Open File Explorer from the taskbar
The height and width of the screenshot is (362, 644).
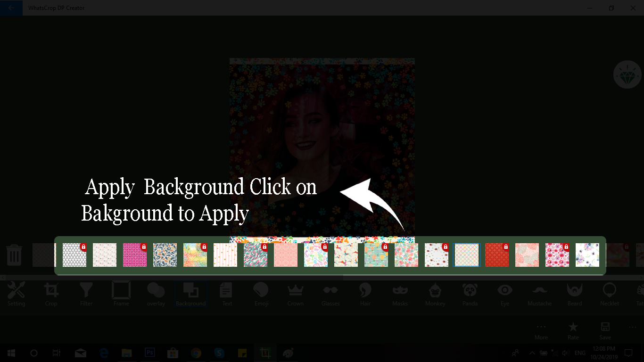[x=126, y=353]
